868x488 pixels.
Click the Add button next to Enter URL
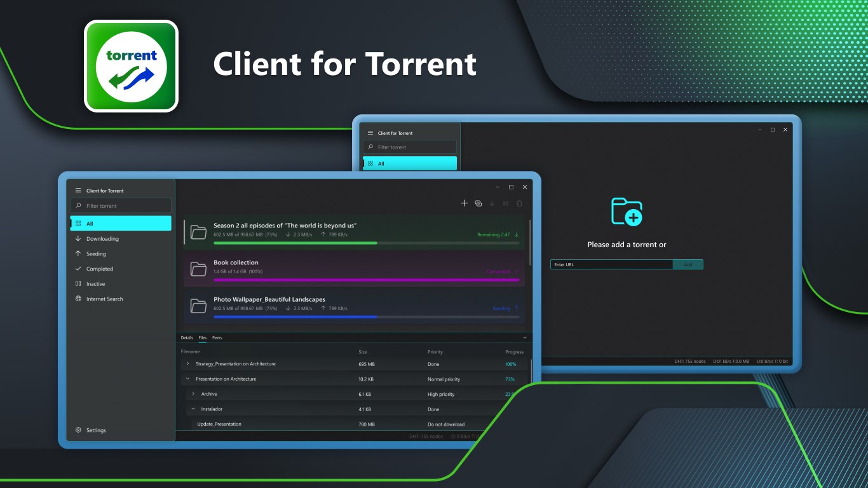click(x=688, y=264)
